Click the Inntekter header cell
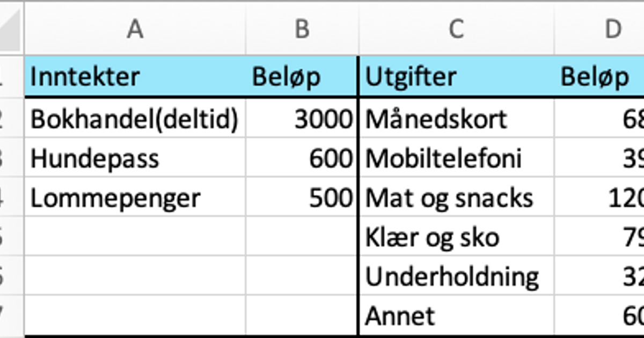 (135, 77)
